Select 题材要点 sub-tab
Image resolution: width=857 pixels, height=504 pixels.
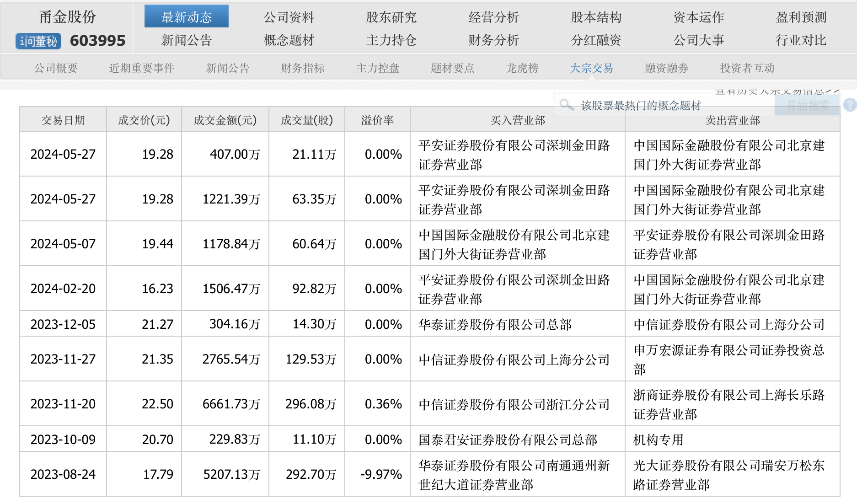click(453, 68)
